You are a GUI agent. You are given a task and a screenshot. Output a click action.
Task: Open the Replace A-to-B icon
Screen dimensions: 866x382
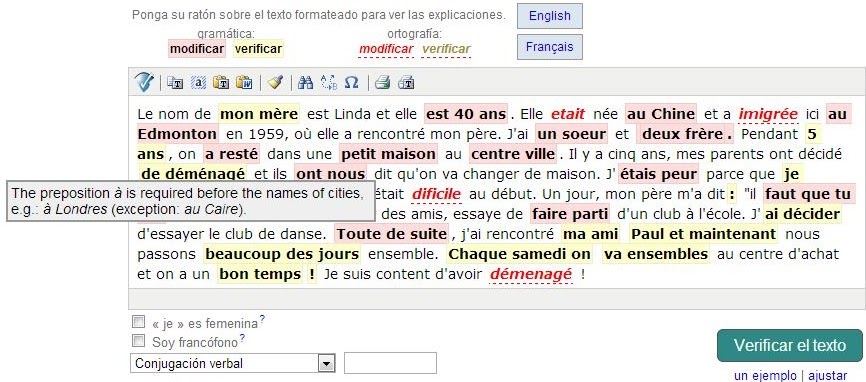[329, 83]
